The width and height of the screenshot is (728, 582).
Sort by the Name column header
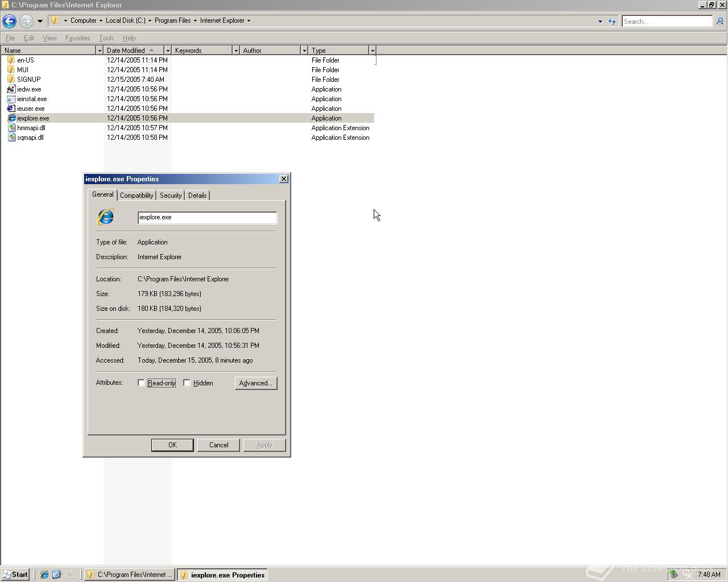pyautogui.click(x=49, y=51)
